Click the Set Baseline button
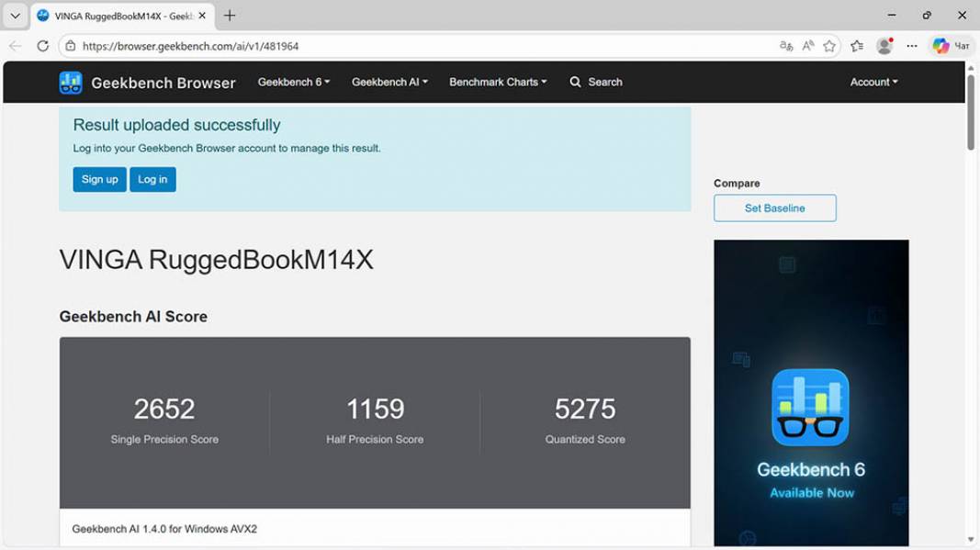Viewport: 980px width, 550px height. [x=774, y=208]
